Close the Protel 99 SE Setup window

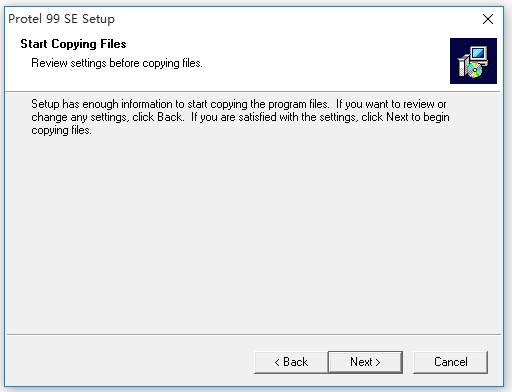[488, 19]
